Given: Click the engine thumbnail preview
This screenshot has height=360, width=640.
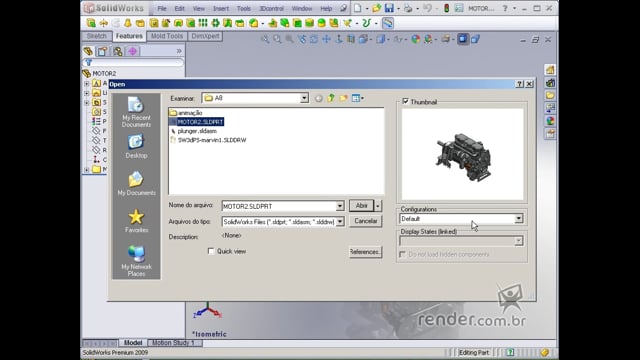Looking at the screenshot, I should pos(462,154).
